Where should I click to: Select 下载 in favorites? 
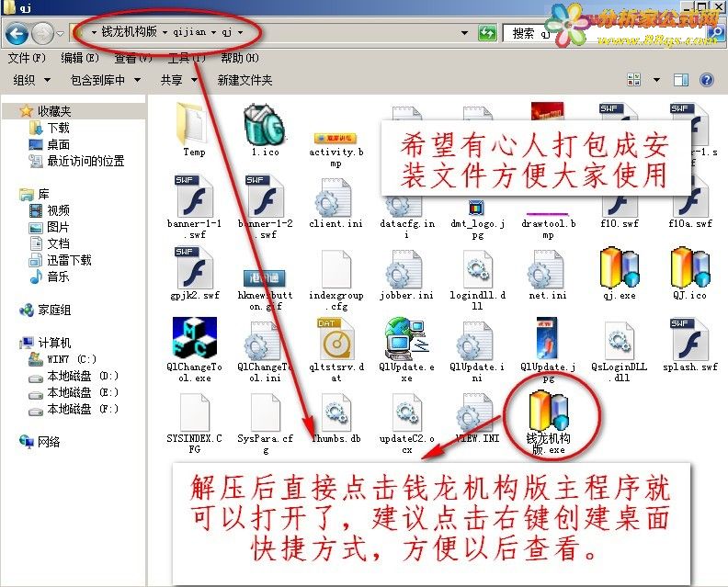click(50, 128)
